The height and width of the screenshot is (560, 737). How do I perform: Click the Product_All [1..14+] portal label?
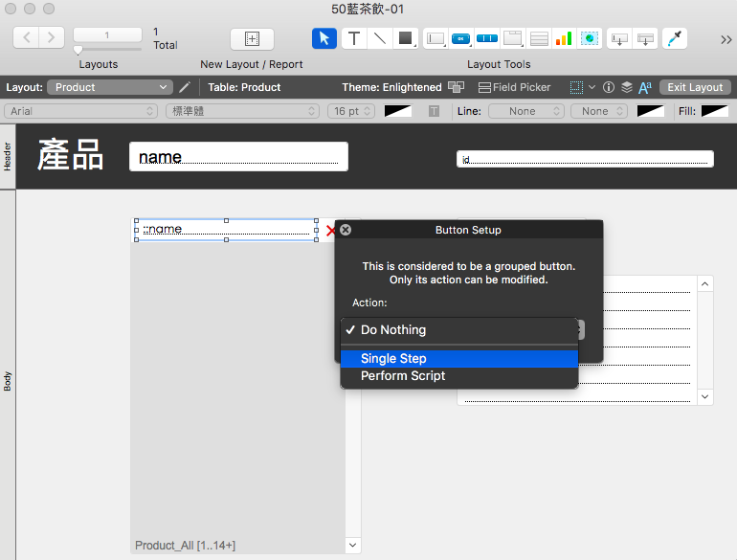point(185,546)
